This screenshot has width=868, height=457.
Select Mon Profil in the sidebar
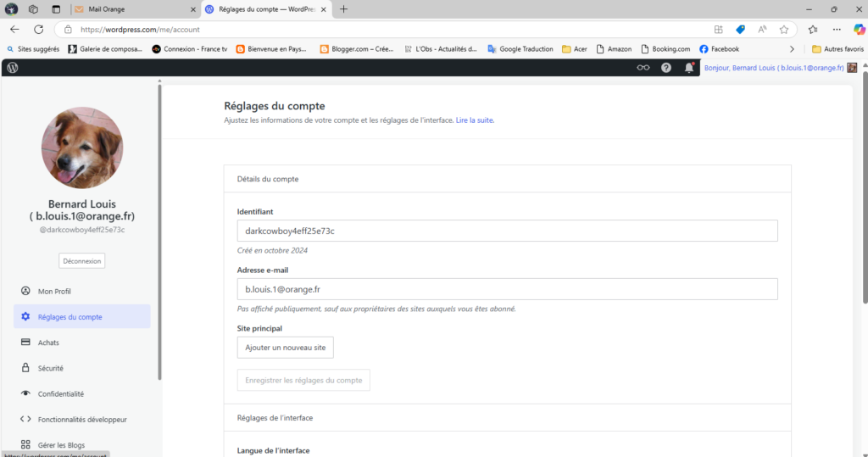[54, 291]
